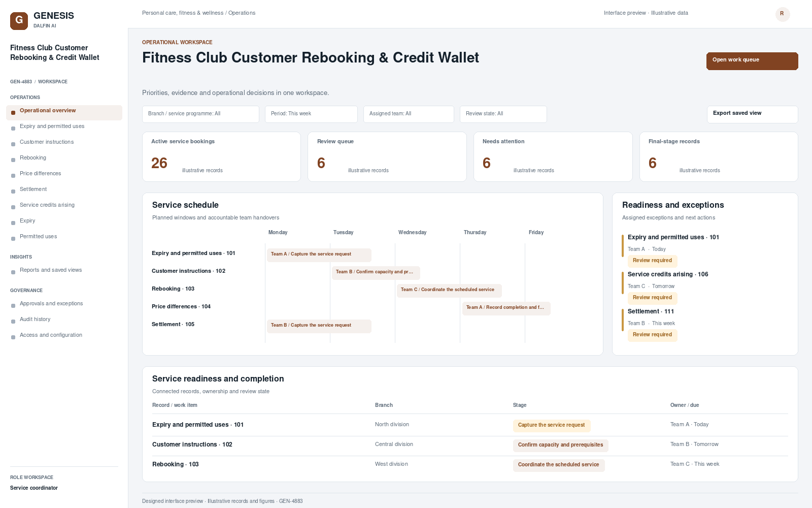Go to Expiry and permitted uses sidebar item
Viewport: 812px width, 508px height.
tap(64, 126)
